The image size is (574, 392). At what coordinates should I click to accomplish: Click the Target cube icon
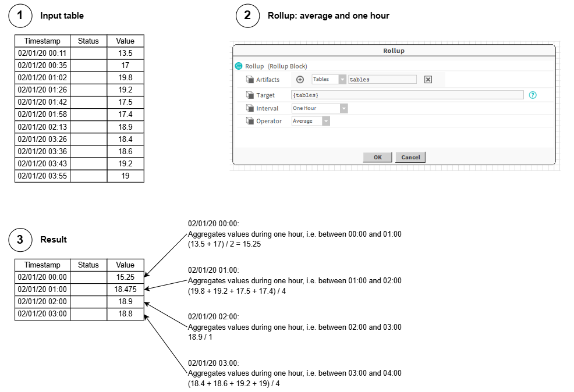250,95
